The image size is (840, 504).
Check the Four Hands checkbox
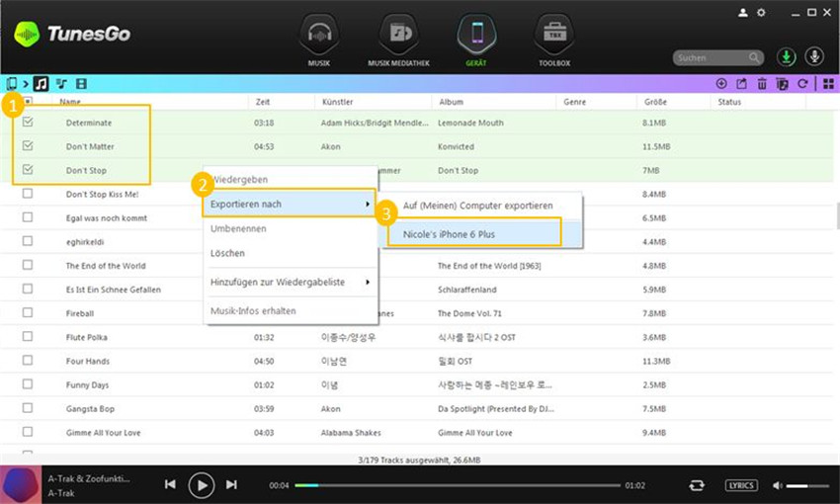click(28, 361)
